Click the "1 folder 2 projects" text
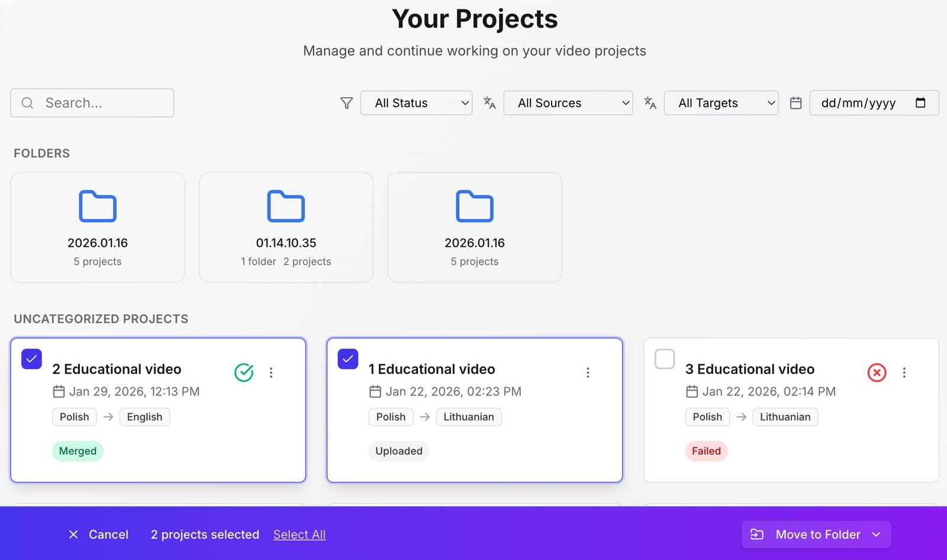This screenshot has width=947, height=560. point(286,262)
